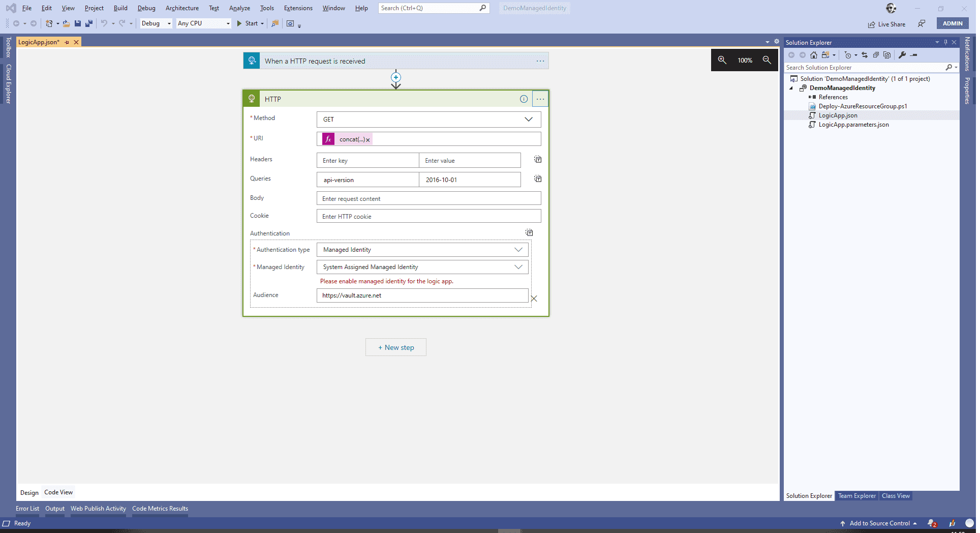Open Pending Changes Filter in Solution Explorer
This screenshot has height=533, width=980.
point(847,55)
